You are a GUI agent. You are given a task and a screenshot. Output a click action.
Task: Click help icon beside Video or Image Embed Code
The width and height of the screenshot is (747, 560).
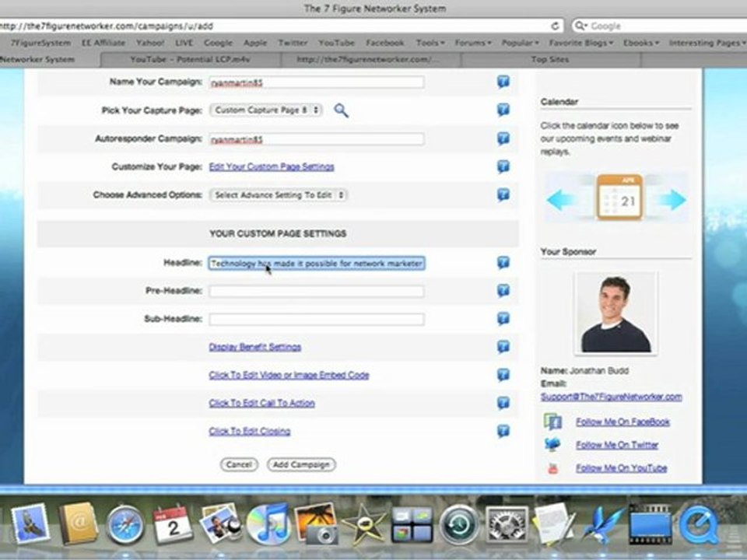tap(503, 375)
